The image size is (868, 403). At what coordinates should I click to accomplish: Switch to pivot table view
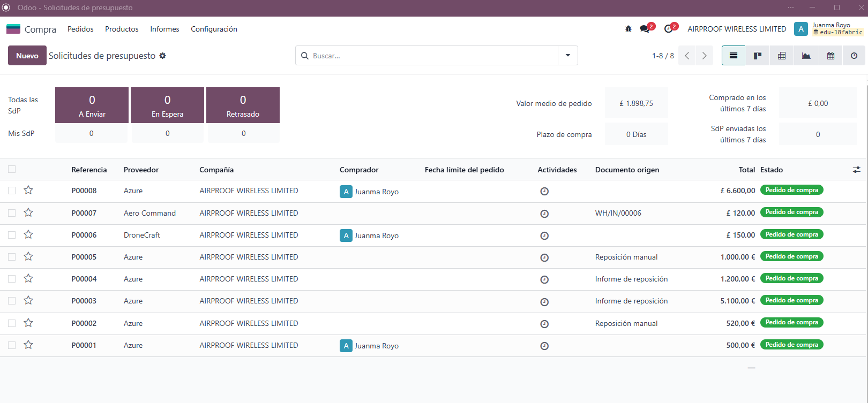point(782,56)
